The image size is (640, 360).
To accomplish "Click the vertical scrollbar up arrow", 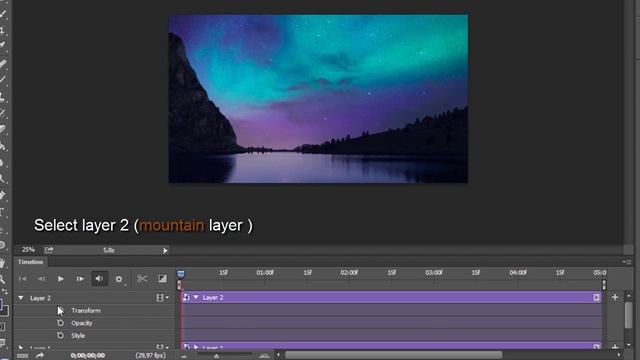I will tap(629, 295).
